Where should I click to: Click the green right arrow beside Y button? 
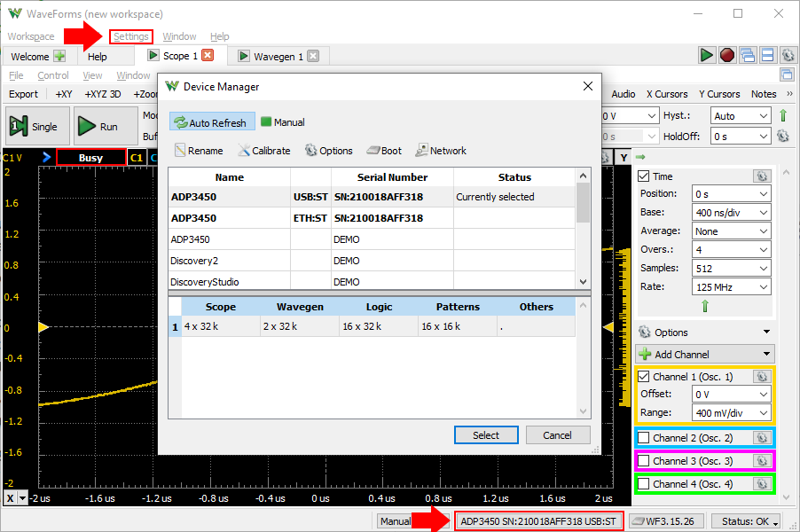coord(641,157)
